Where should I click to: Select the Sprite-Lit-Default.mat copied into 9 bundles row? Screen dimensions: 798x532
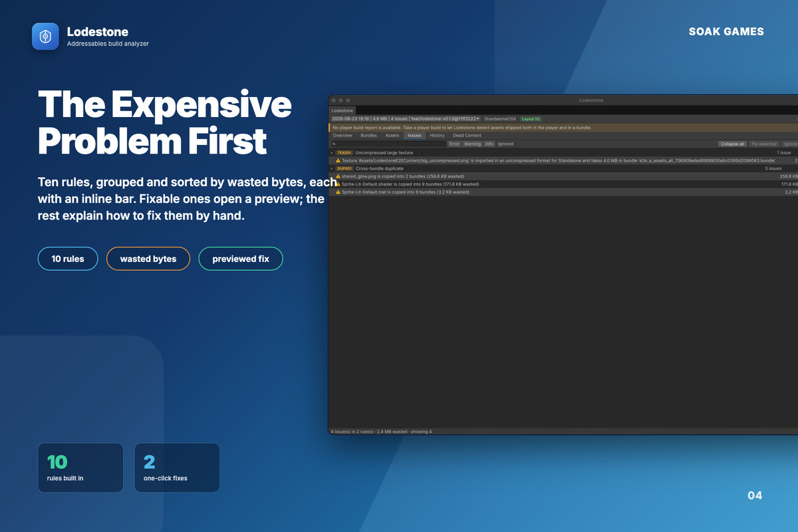pyautogui.click(x=563, y=192)
